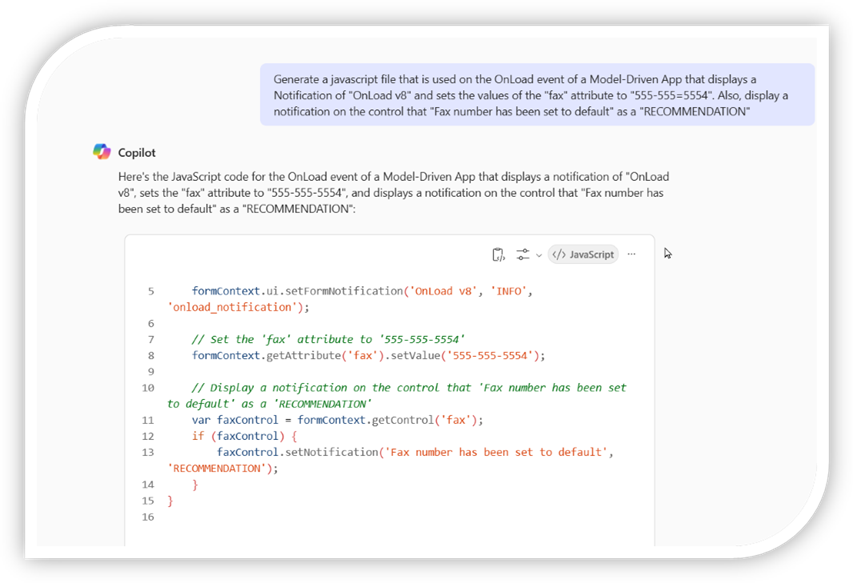853x583 pixels.
Task: Click line number 16 in code
Action: coord(148,517)
